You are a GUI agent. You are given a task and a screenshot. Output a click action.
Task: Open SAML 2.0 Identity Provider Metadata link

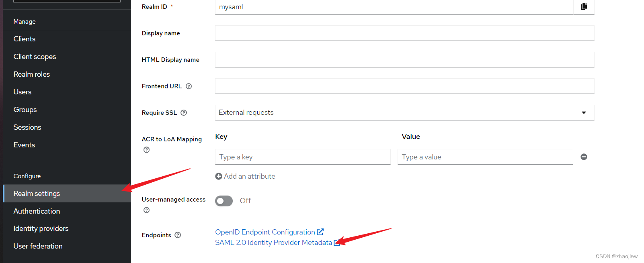273,243
